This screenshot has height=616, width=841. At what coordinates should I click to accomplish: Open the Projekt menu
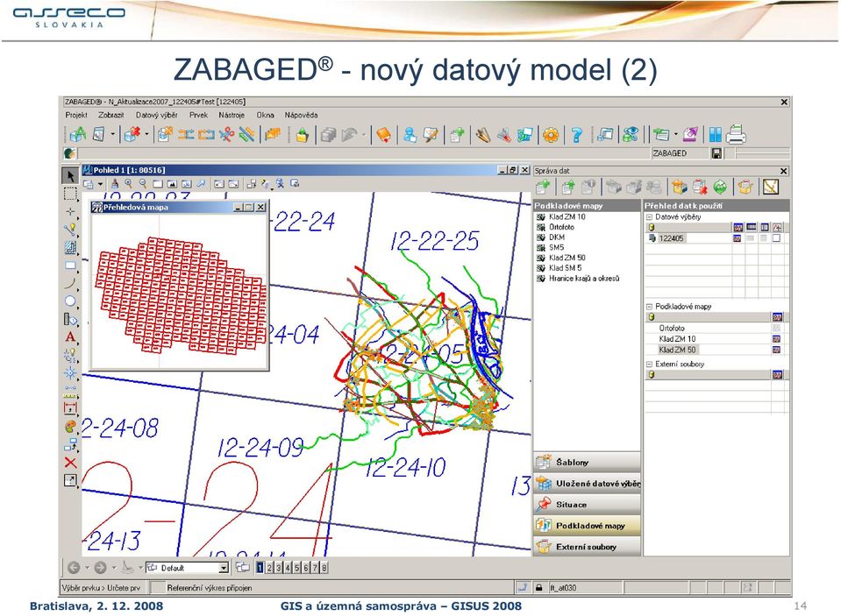pos(76,115)
